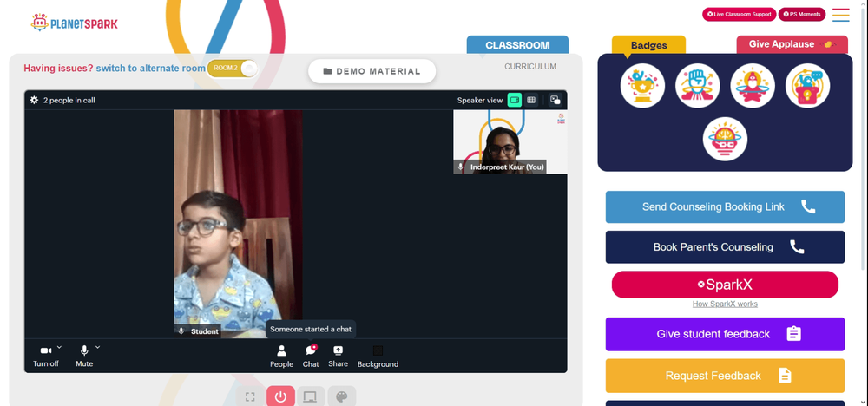
Task: Click Send Counseling Booking Link button
Action: [x=725, y=206]
